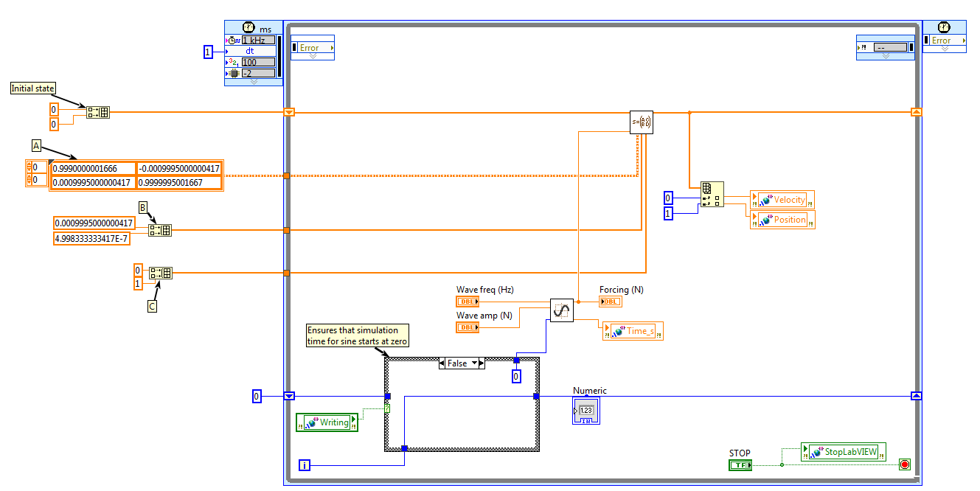This screenshot has width=980, height=491.
Task: Expand the right data node chevron
Action: (884, 55)
